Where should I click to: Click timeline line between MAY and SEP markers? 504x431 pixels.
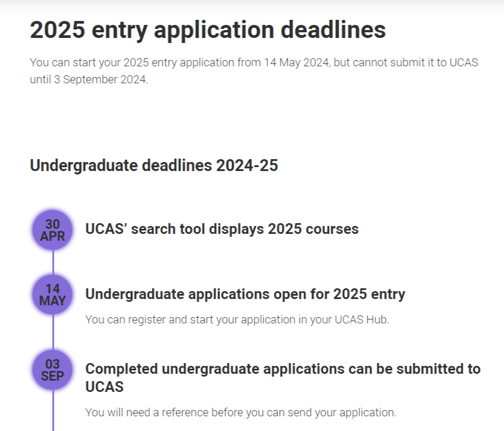(x=53, y=332)
